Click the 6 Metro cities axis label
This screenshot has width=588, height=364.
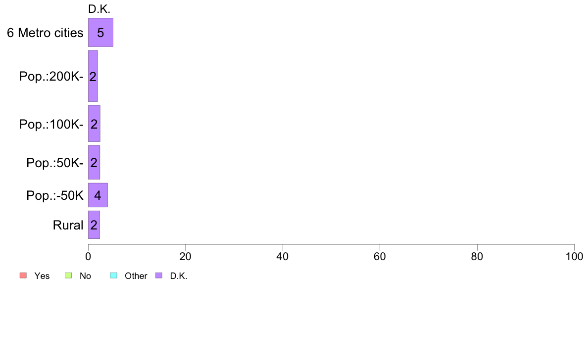pos(45,33)
